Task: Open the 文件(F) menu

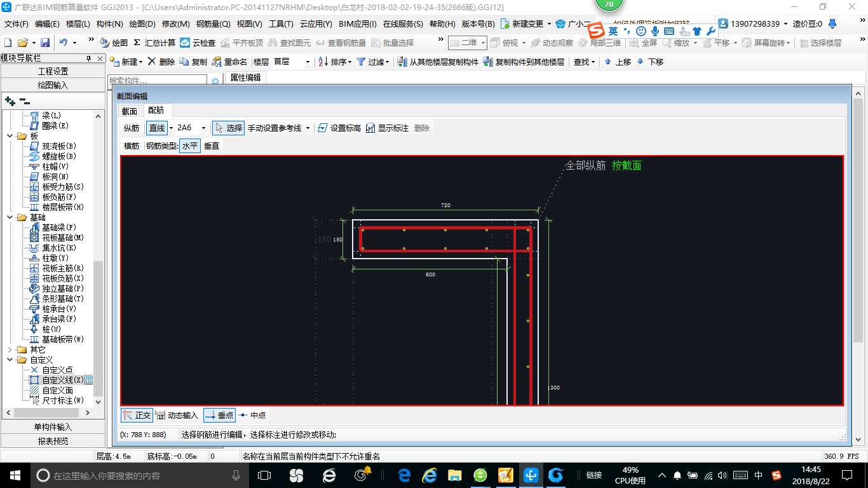Action: [17, 24]
